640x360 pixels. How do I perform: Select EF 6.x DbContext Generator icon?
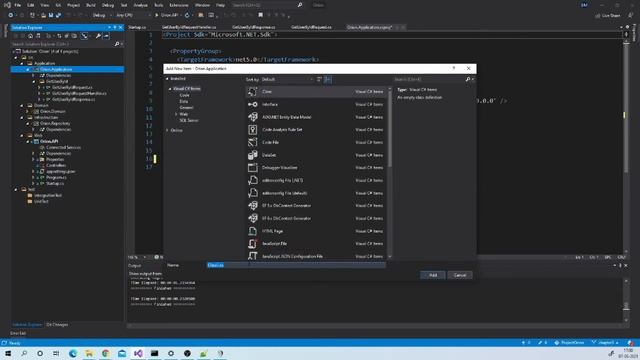point(253,218)
